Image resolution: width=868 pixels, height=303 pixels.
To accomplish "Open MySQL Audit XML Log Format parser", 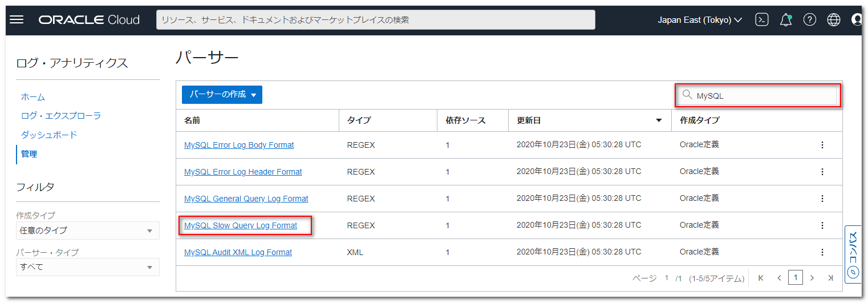I will [x=238, y=252].
